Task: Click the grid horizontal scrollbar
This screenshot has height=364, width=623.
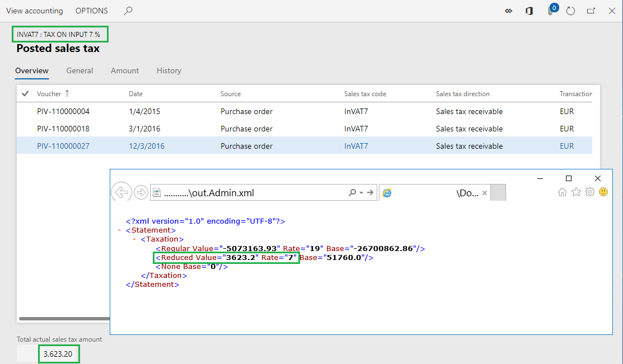Action: point(64,318)
